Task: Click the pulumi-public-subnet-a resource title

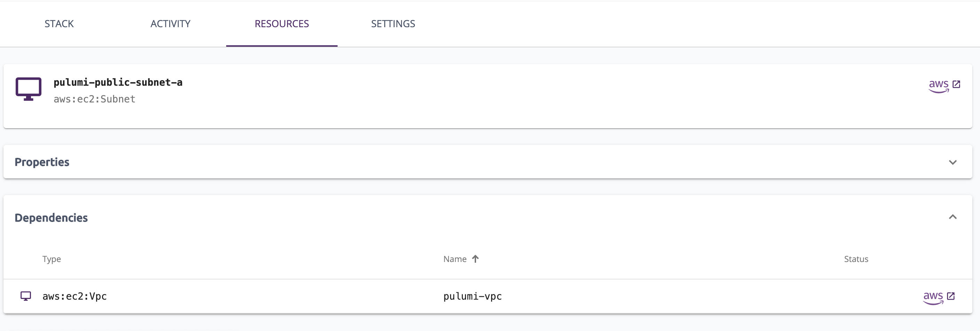Action: (118, 82)
